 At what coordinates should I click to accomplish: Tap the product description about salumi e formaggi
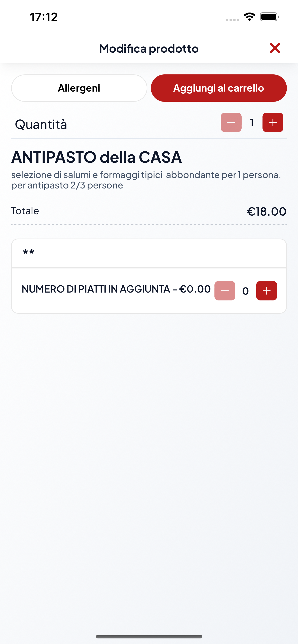point(146,180)
